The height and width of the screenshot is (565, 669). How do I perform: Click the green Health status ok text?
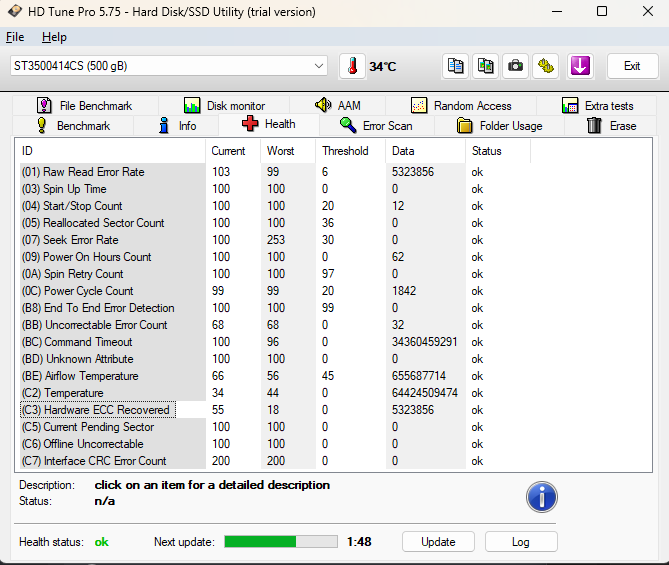click(102, 542)
